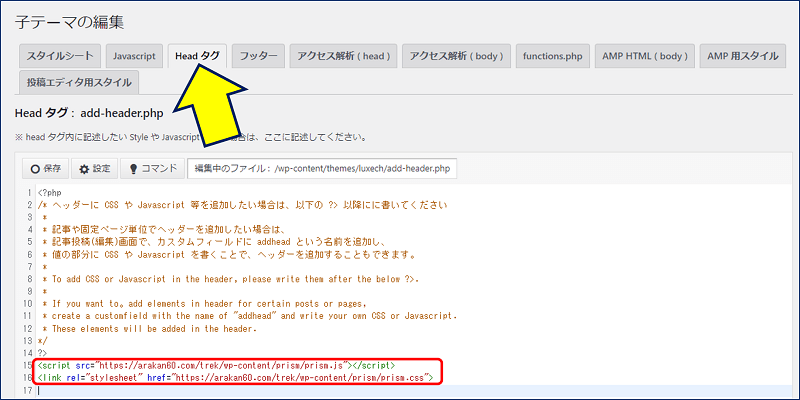800x400 pixels.
Task: Click the 子テーマの編集 page heading
Action: point(69,22)
